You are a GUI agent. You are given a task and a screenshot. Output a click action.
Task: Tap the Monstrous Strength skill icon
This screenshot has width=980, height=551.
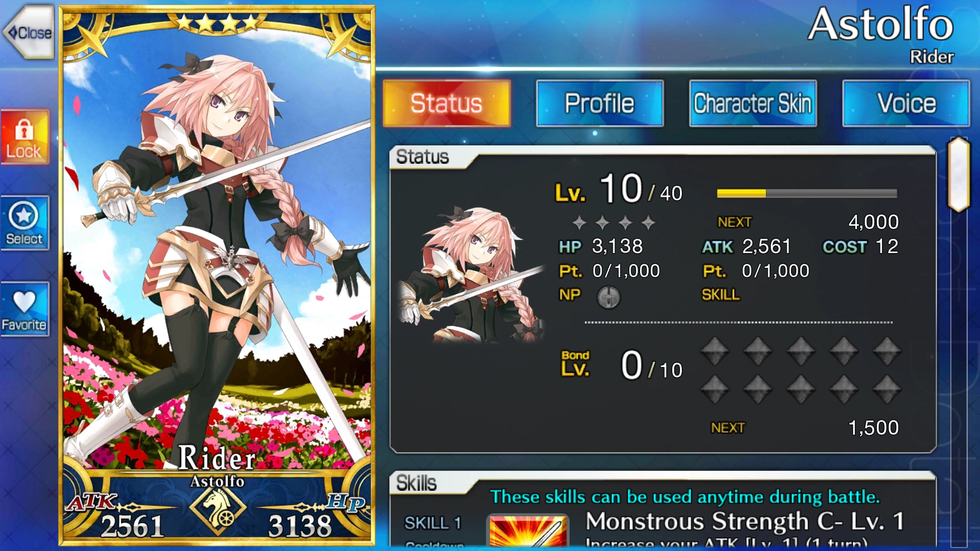pos(528,531)
